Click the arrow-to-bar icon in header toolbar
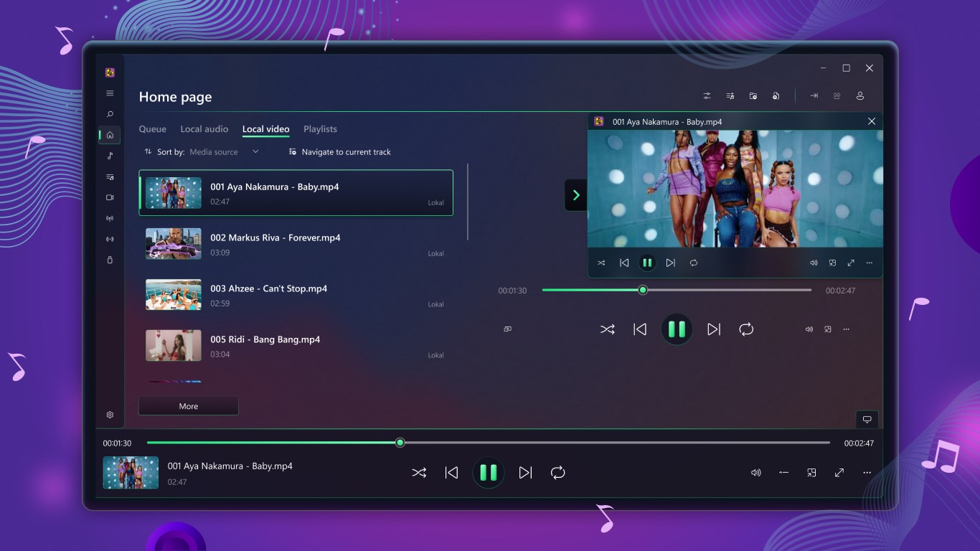This screenshot has height=551, width=980. [x=814, y=95]
